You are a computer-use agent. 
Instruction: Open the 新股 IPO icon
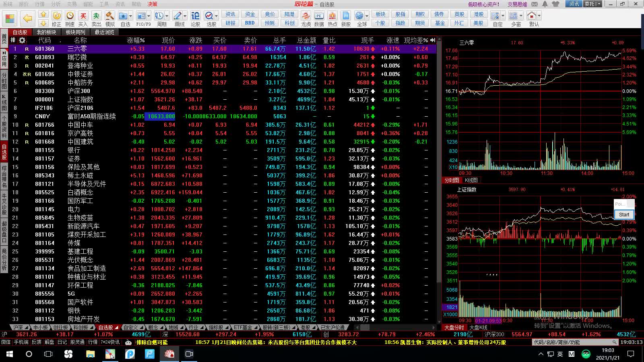pos(346,19)
